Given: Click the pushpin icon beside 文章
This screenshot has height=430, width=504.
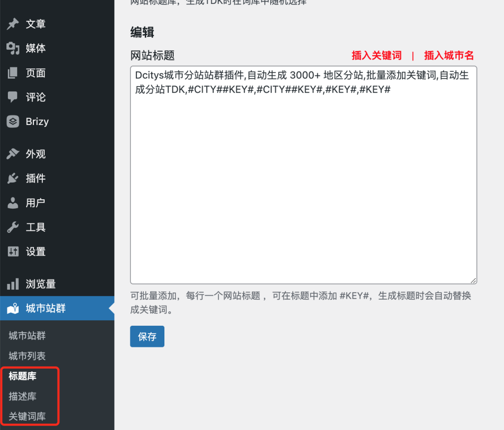Looking at the screenshot, I should 13,24.
